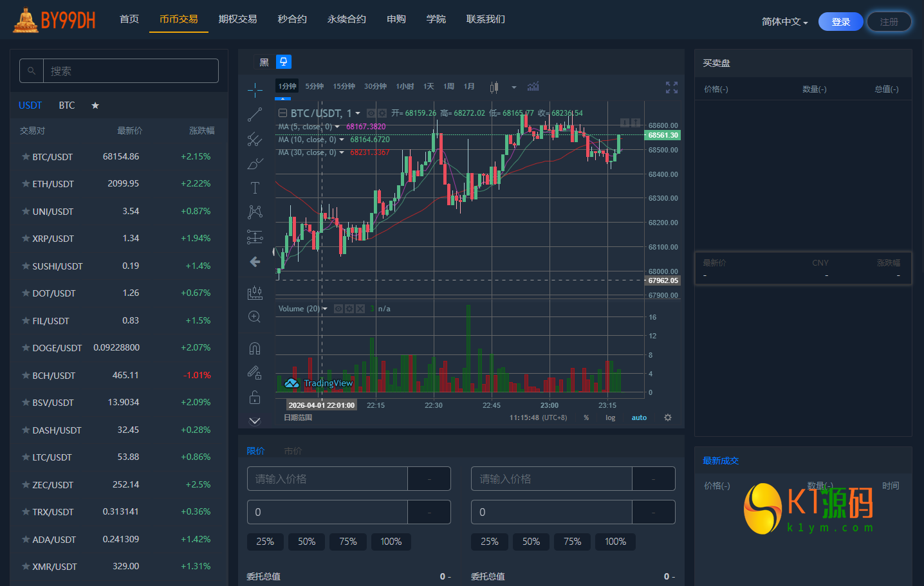Select the Brush drawing tool
Image resolution: width=924 pixels, height=586 pixels.
tap(255, 163)
